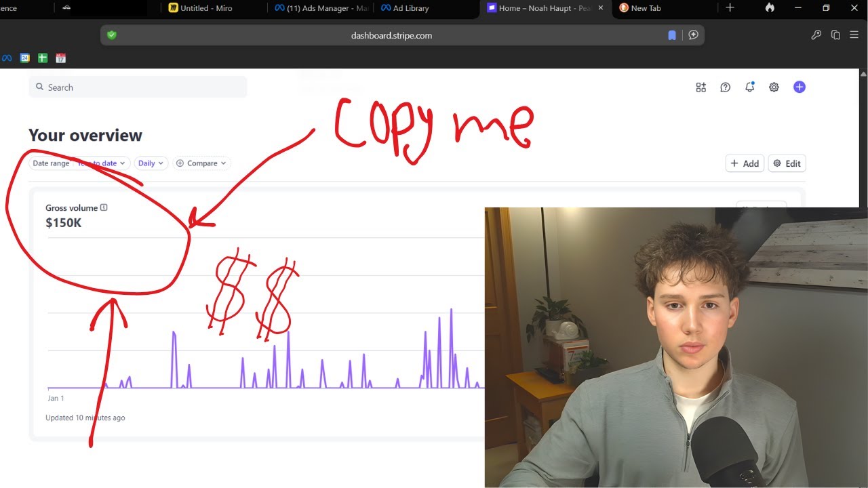Click the Updated 10 minutes ago text
Screen dimensions: 868x488
pos(85,418)
